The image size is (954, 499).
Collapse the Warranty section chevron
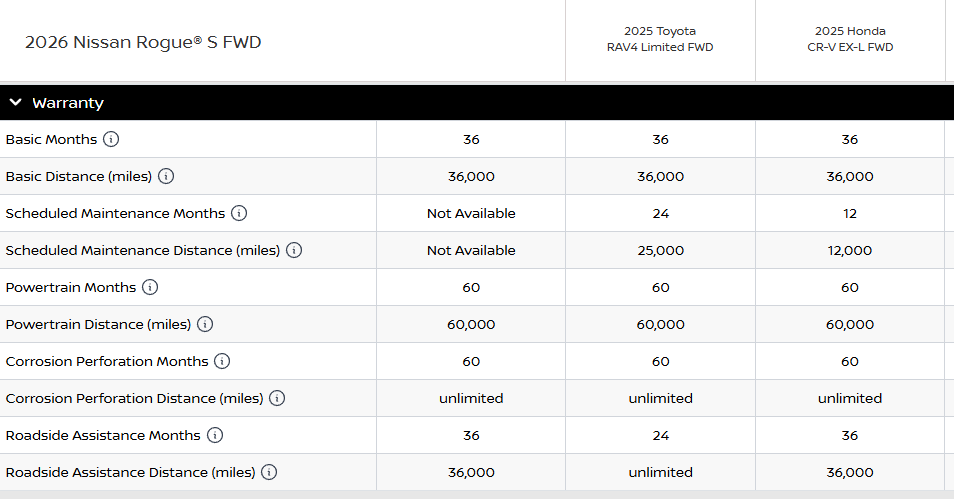16,103
